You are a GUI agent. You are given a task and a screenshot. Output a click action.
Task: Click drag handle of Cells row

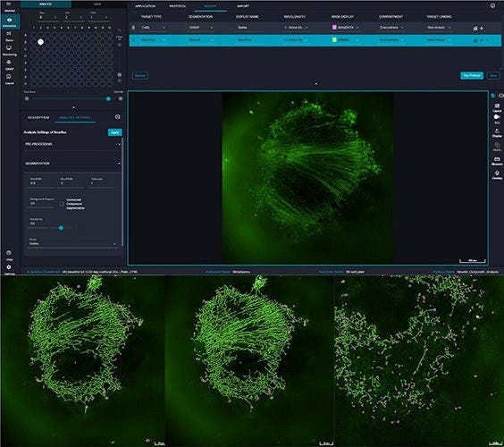point(133,28)
